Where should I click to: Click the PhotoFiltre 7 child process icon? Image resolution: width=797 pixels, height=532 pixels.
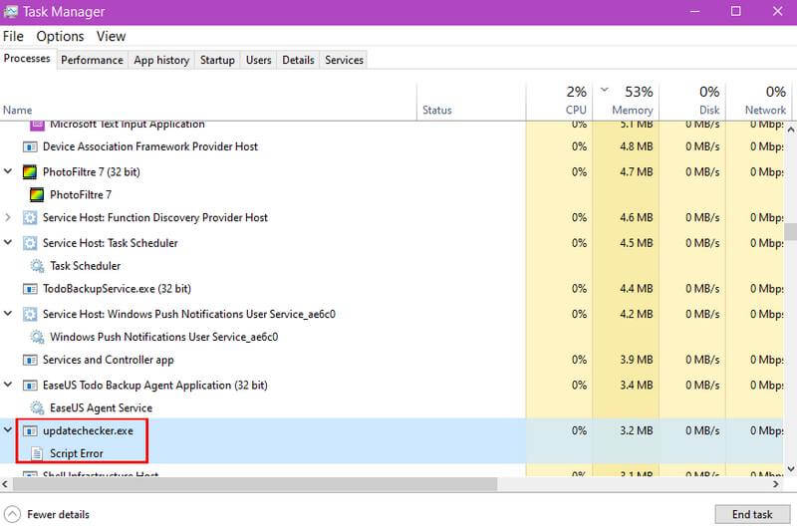[x=37, y=194]
